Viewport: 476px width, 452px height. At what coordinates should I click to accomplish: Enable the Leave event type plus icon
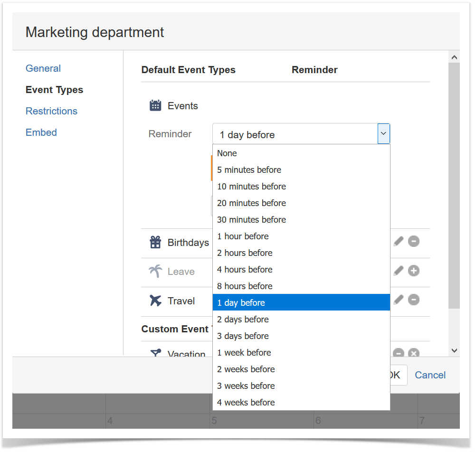[x=413, y=271]
